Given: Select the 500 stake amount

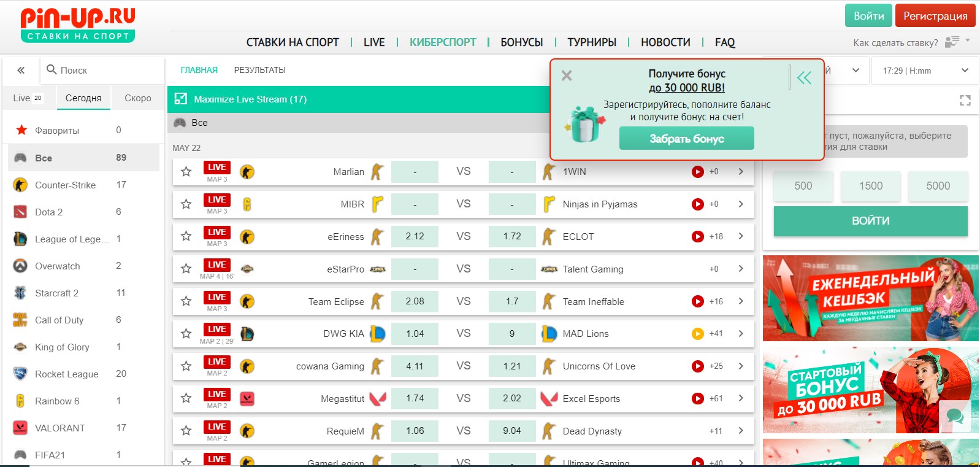Looking at the screenshot, I should point(803,186).
